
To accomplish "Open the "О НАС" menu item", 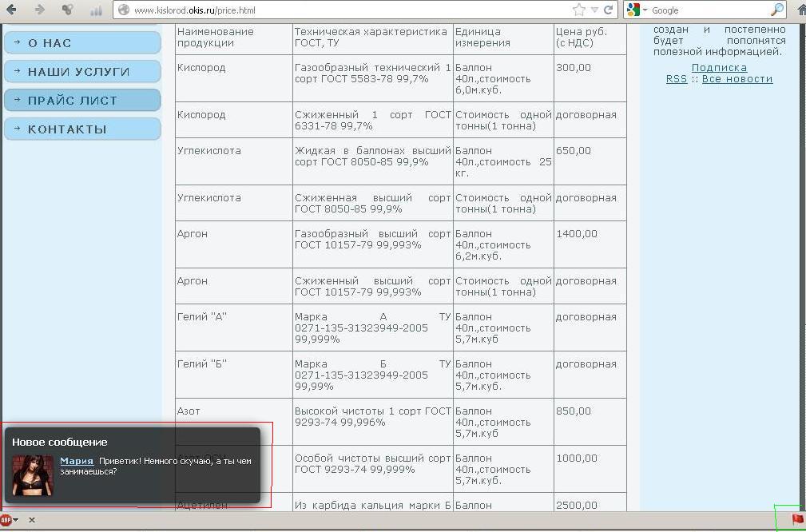I will coord(82,43).
